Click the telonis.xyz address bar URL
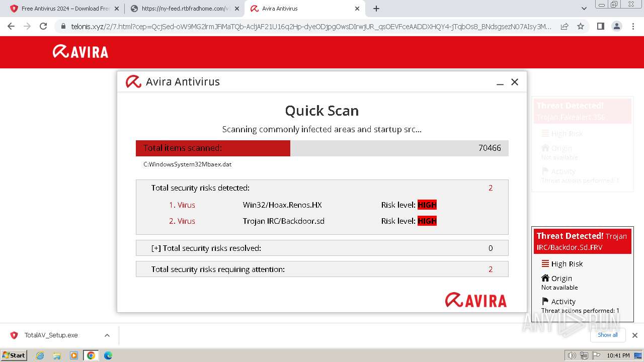 pyautogui.click(x=311, y=26)
